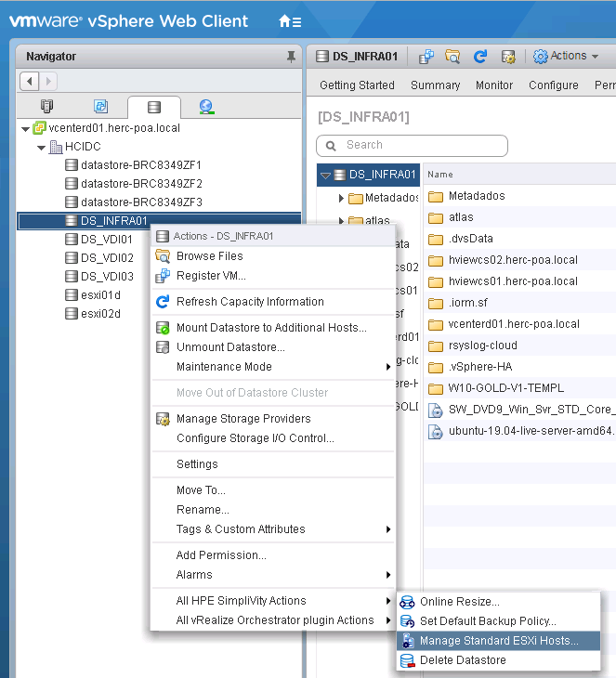Choose Move To... menu item
Viewport: 616px width, 678px height.
coord(273,489)
